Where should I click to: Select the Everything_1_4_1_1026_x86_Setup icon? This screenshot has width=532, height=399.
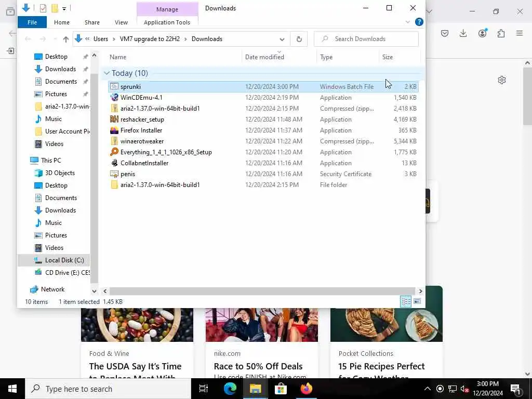pos(114,152)
